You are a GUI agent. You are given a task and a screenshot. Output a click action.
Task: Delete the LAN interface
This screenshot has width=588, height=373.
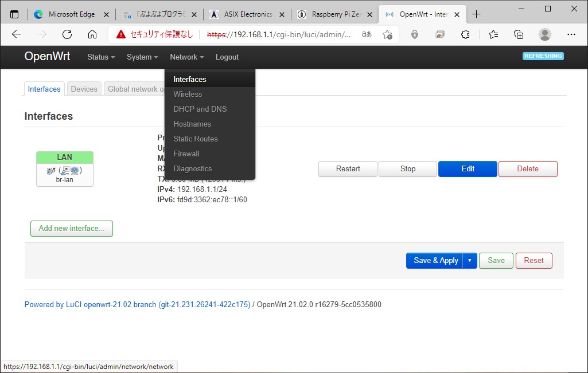[528, 169]
